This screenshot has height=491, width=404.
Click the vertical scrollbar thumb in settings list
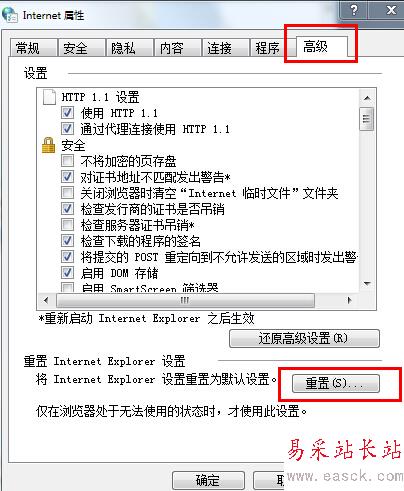[367, 119]
